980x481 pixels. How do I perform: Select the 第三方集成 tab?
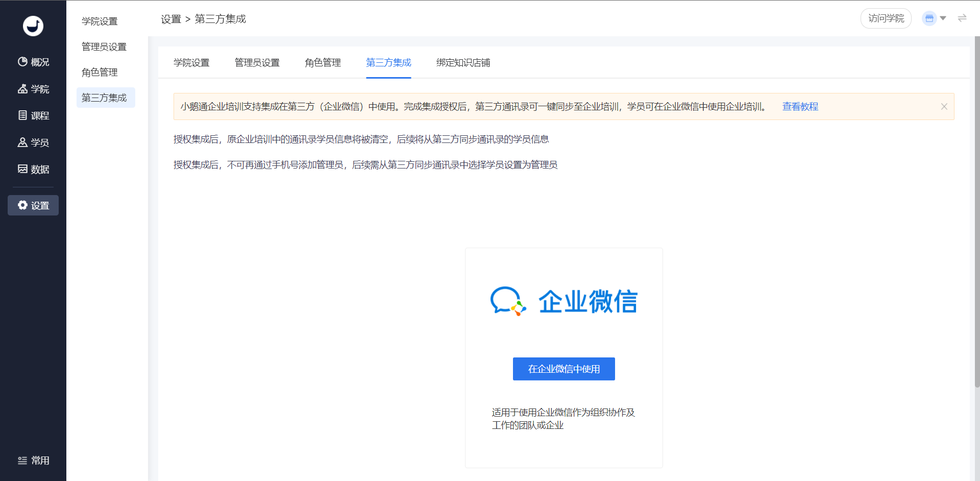(x=388, y=63)
